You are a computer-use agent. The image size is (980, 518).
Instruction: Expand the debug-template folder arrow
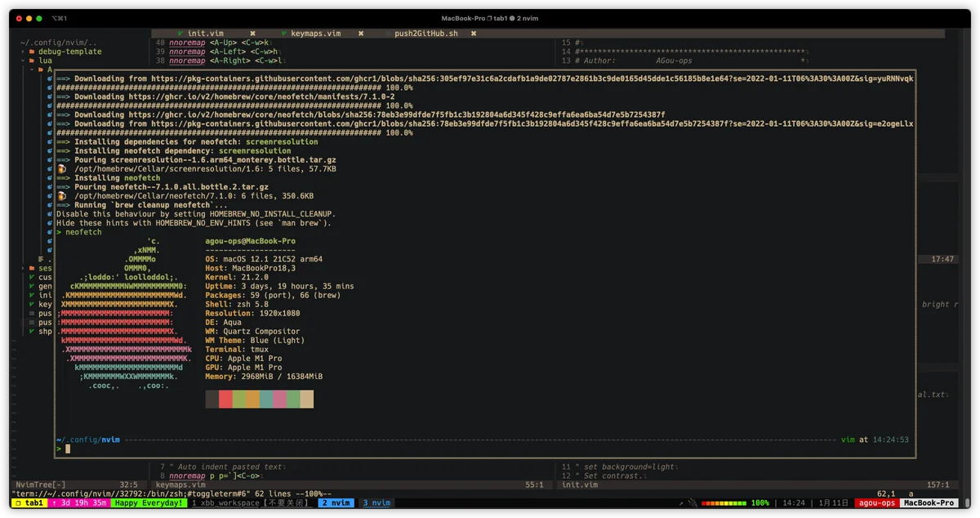click(x=24, y=51)
